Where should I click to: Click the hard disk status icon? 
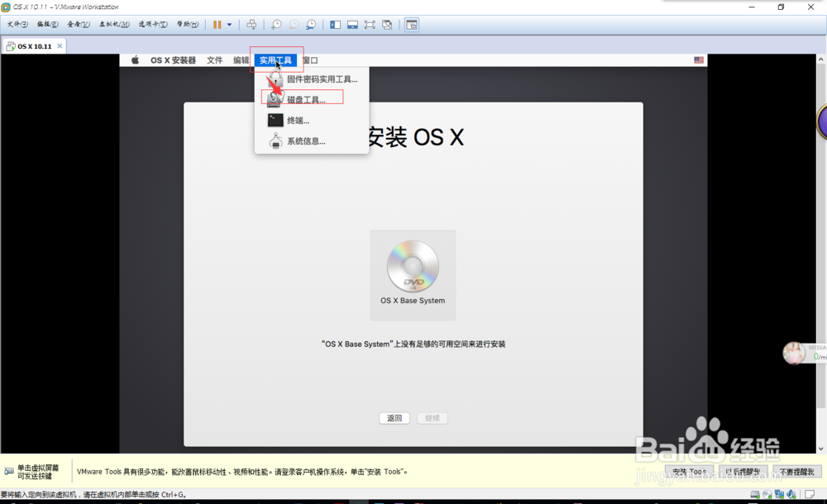click(x=755, y=495)
